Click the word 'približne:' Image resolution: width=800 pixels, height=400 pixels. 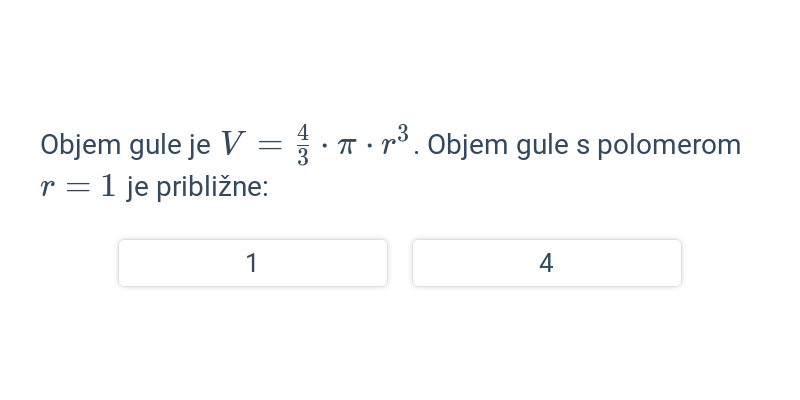click(212, 187)
